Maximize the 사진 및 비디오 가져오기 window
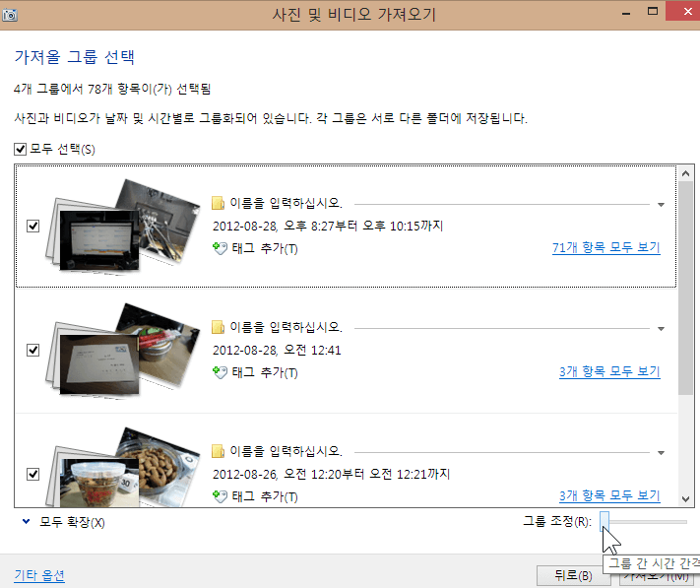 click(x=652, y=11)
